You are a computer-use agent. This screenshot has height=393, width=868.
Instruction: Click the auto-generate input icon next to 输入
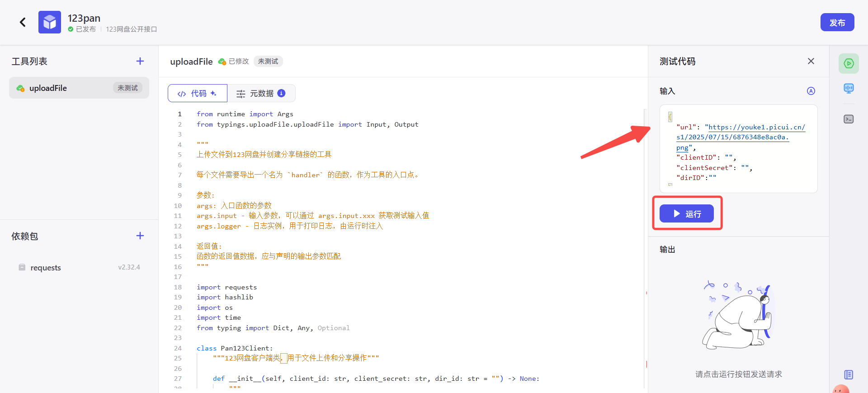click(x=811, y=91)
